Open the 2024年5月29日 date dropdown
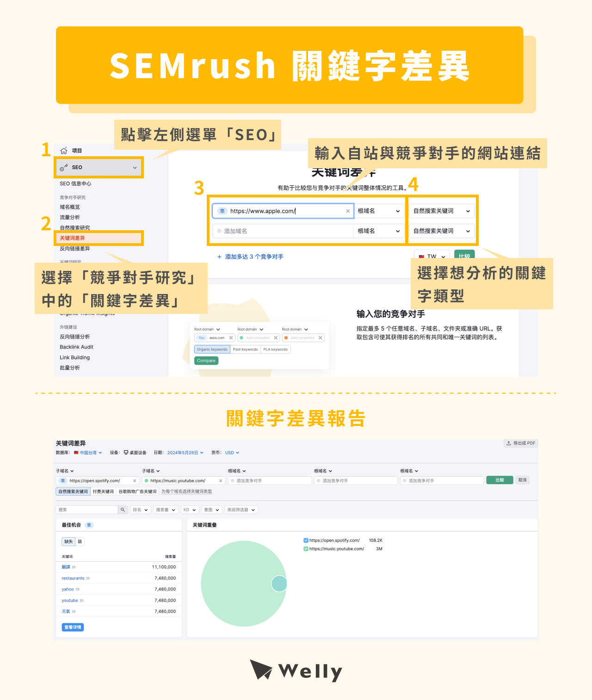 pyautogui.click(x=185, y=453)
